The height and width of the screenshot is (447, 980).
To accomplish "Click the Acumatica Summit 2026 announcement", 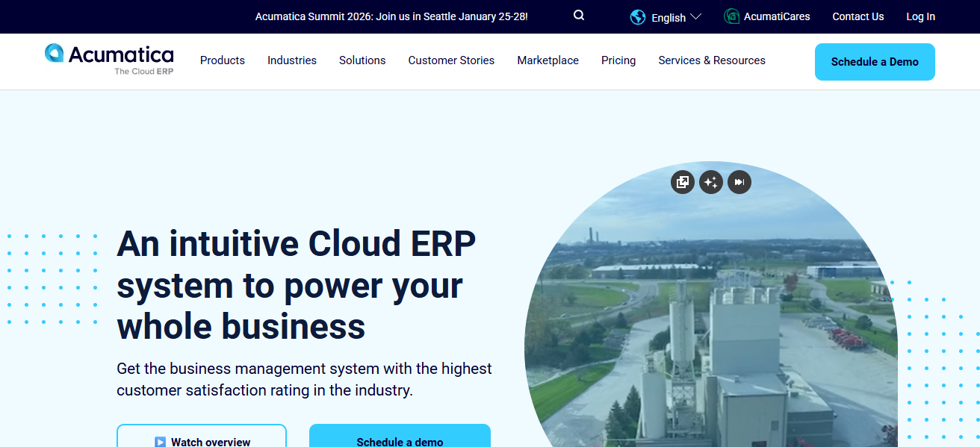I will point(391,16).
